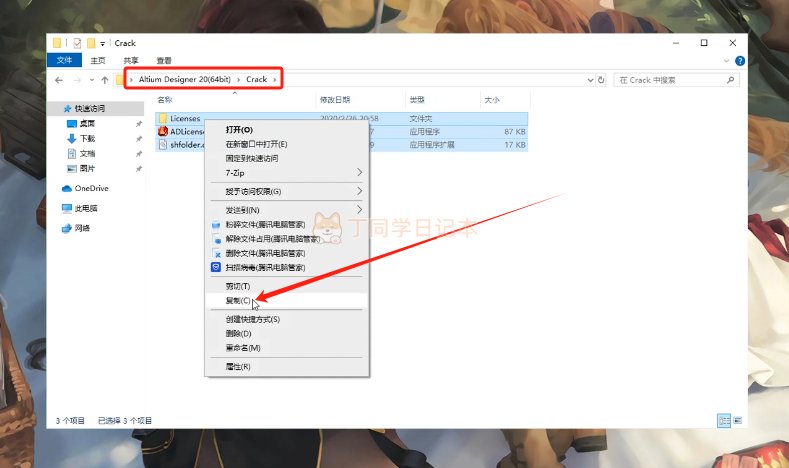Expand the 发送到(N) submenu

click(x=287, y=210)
